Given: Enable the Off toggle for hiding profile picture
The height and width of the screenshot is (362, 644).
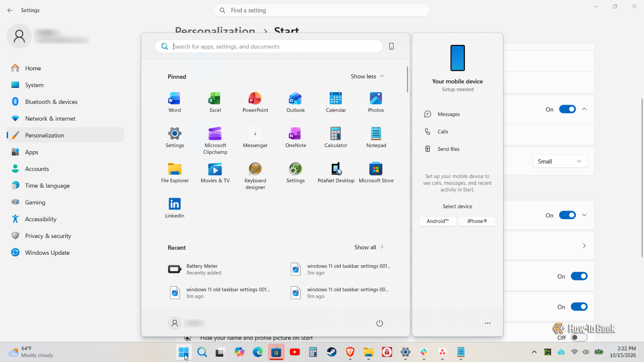Looking at the screenshot, I should pyautogui.click(x=579, y=338).
